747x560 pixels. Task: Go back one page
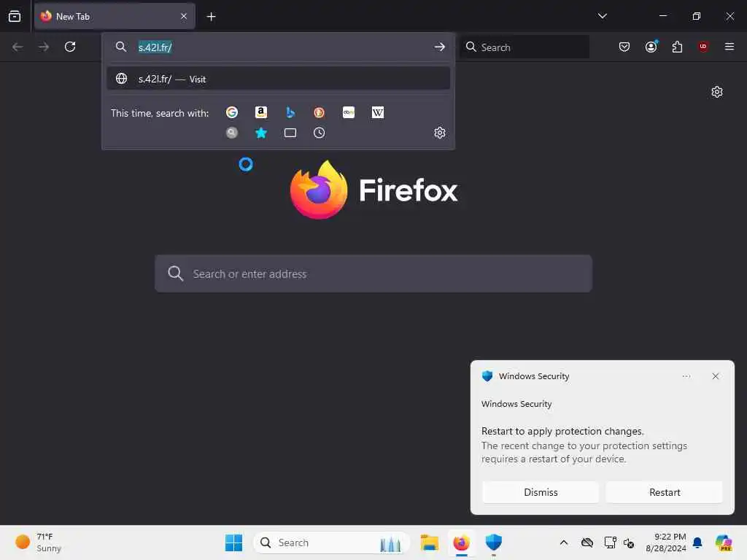(x=18, y=47)
